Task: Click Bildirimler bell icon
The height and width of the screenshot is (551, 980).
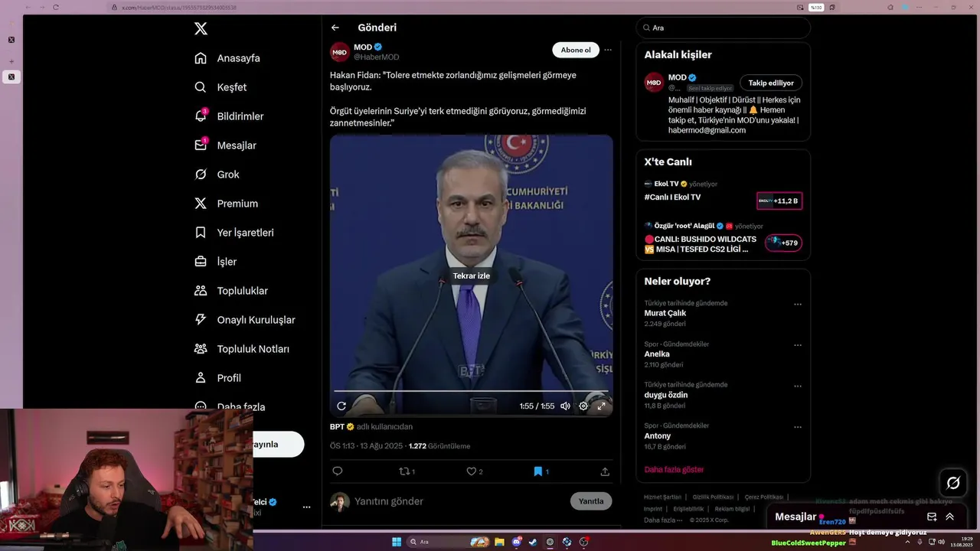Action: point(201,116)
